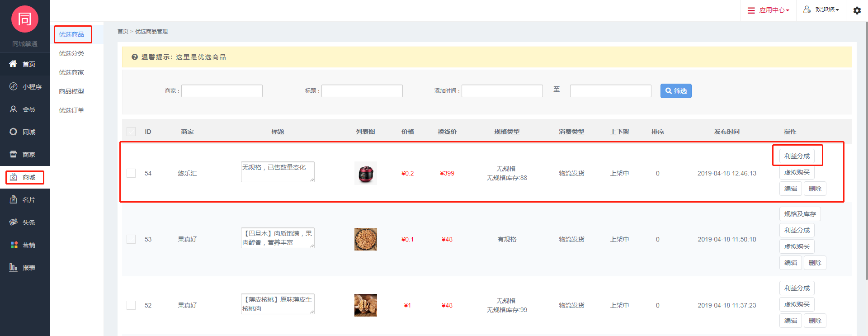This screenshot has width=868, height=336.
Task: Click the help icon in tip banner
Action: [135, 57]
